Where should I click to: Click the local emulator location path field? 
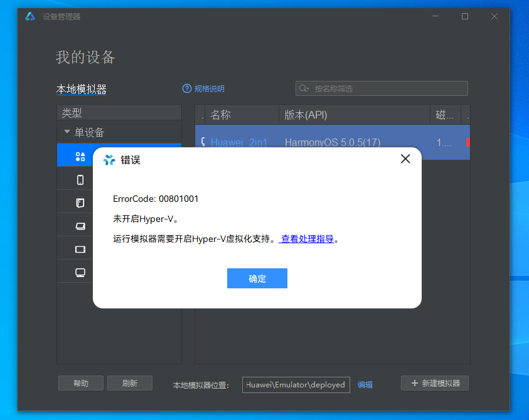coord(296,384)
